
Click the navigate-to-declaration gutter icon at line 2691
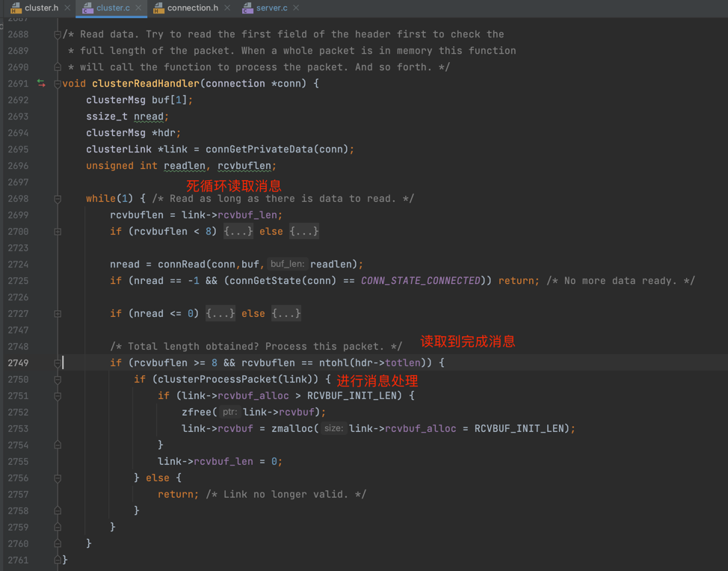click(x=41, y=83)
